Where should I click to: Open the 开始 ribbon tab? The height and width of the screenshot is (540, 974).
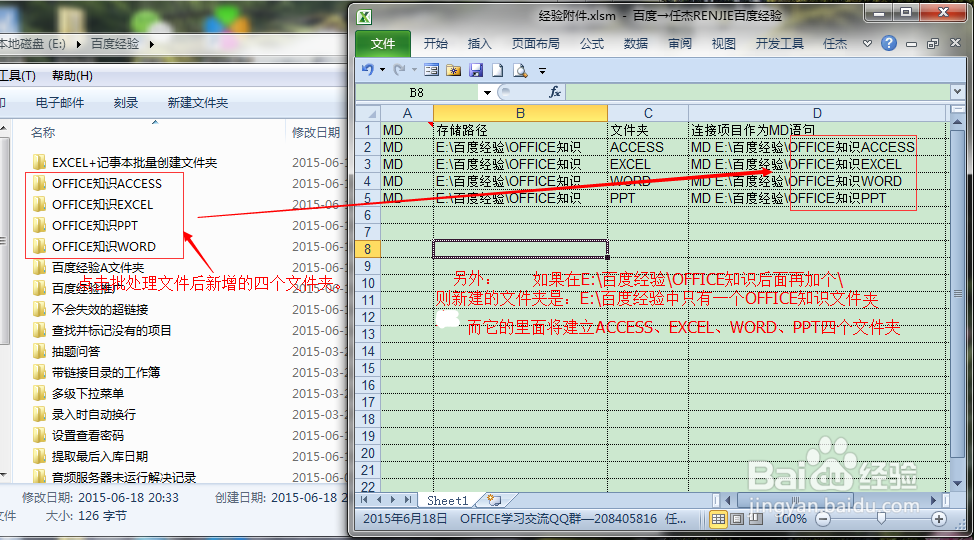click(435, 43)
